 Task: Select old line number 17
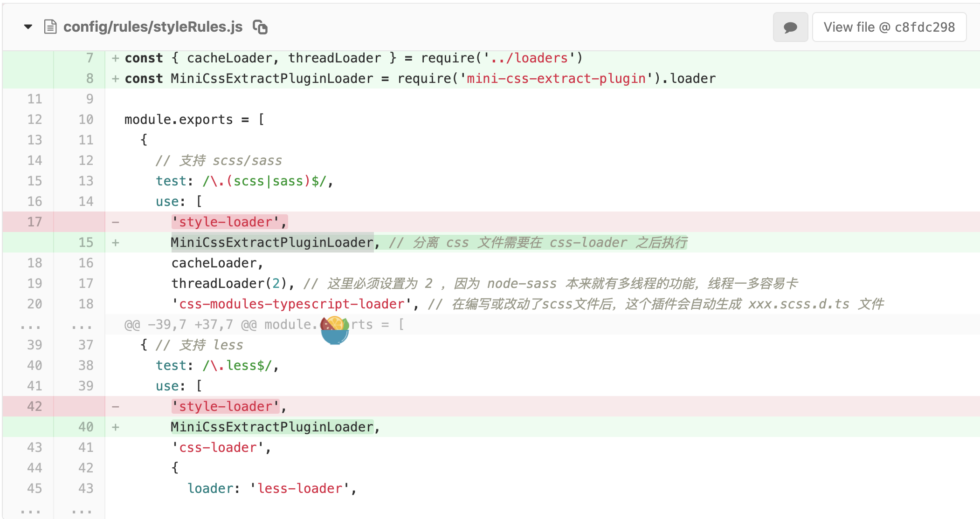pyautogui.click(x=35, y=222)
